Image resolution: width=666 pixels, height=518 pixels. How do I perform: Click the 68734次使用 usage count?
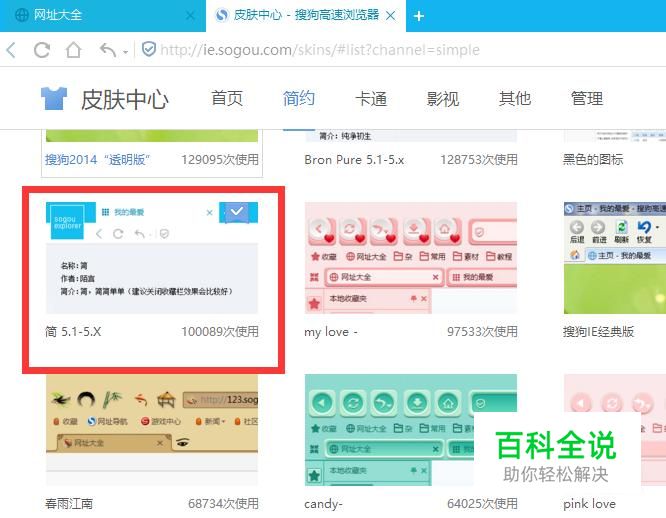tap(223, 504)
